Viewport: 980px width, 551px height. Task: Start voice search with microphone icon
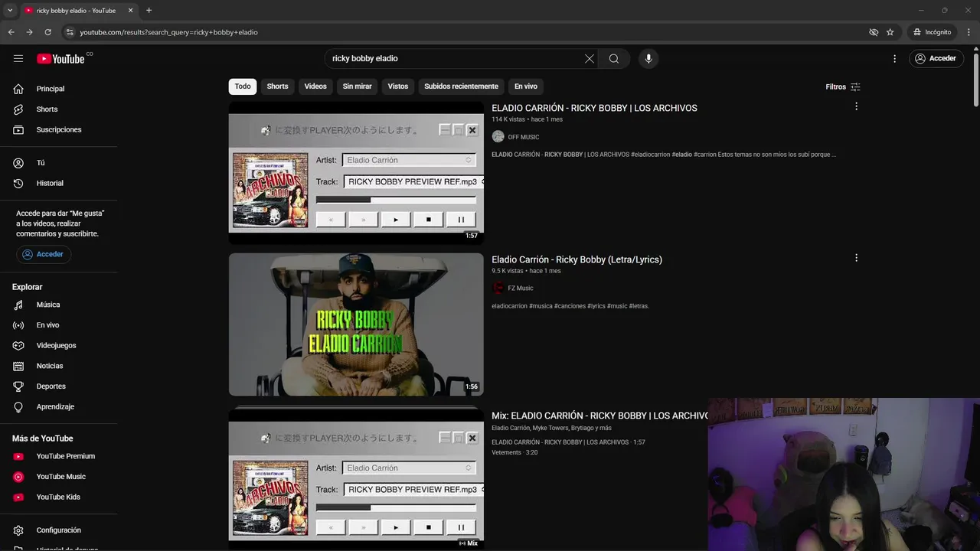648,58
